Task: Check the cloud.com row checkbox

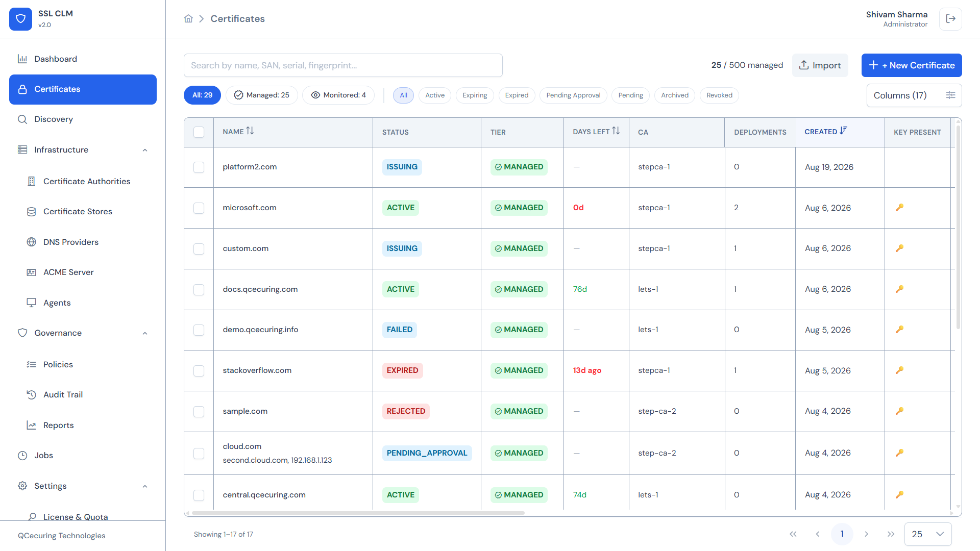Action: [x=199, y=454]
